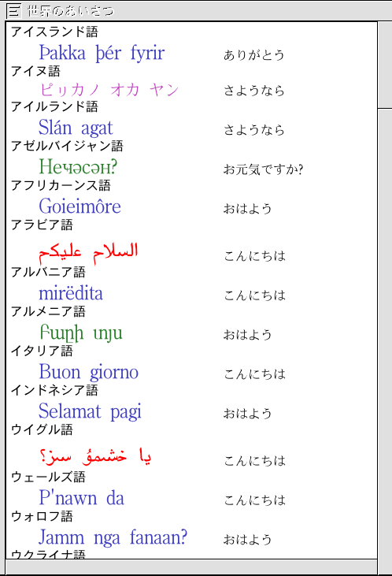The image size is (392, 576).
Task: Click the ありがとう translation text
Action: tap(254, 54)
